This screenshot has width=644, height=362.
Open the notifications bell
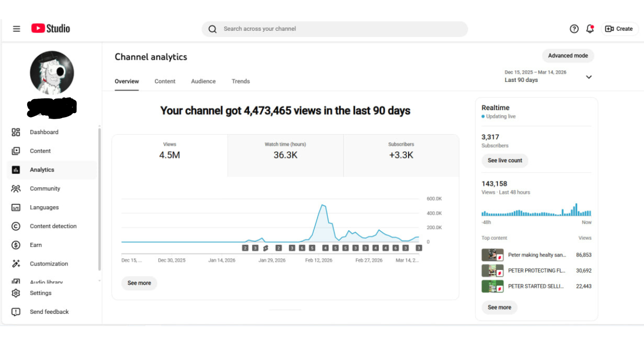[590, 29]
